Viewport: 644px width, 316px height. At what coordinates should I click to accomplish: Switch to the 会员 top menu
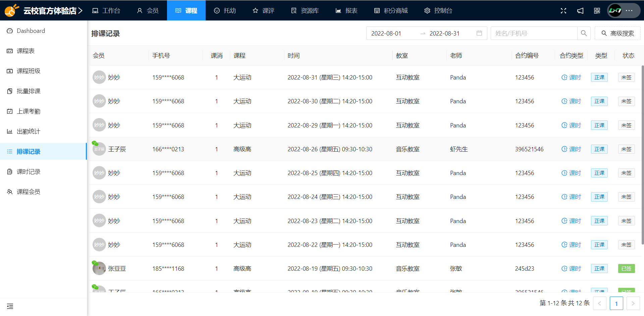pos(148,11)
